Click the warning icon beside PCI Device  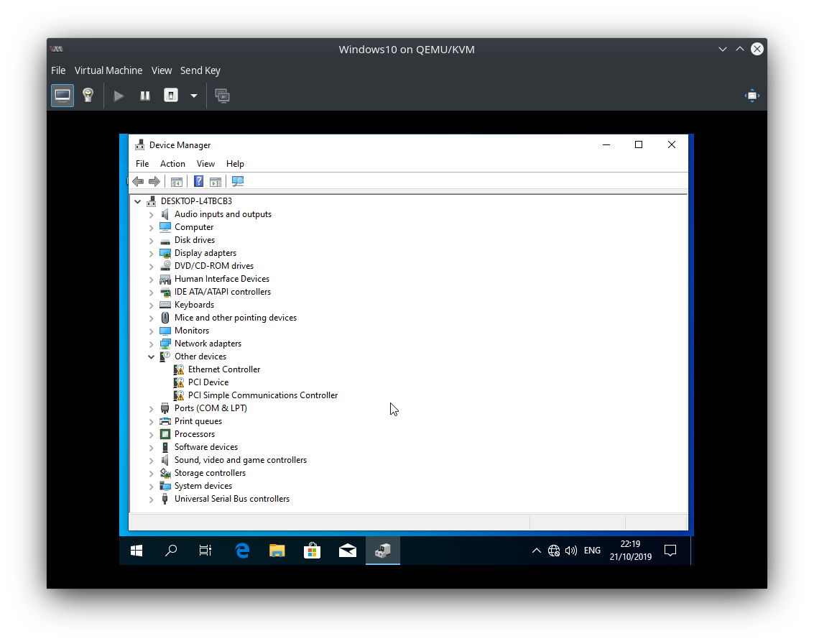pyautogui.click(x=179, y=382)
